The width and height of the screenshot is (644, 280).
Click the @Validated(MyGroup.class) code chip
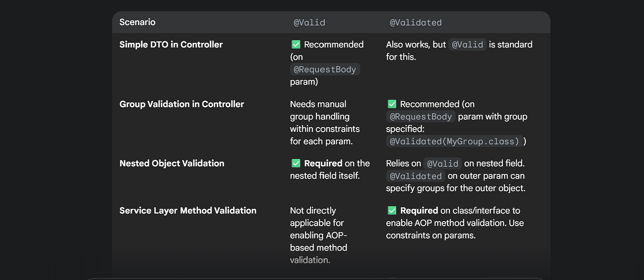click(x=454, y=141)
